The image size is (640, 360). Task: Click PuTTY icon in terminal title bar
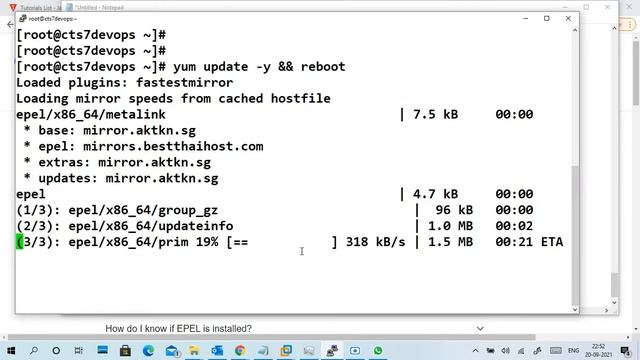pos(23,18)
